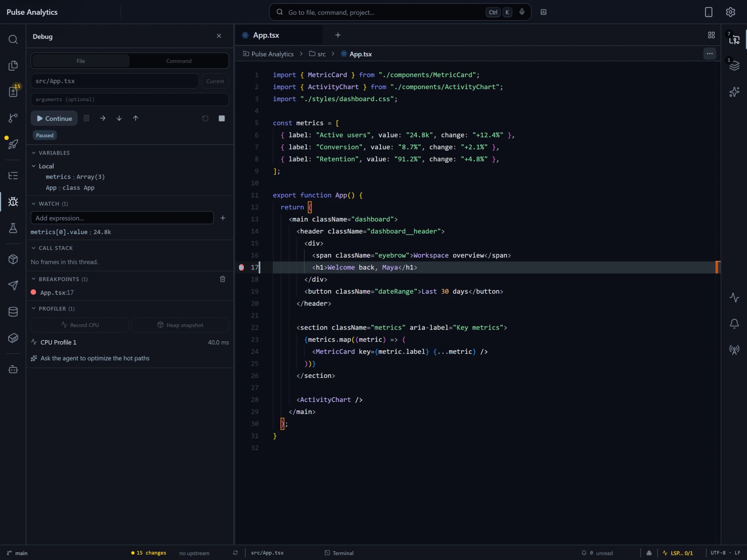Toggle the App.tsx:17 breakpoint in Breakpoints list
Screen dimensions: 747x560
pos(33,292)
